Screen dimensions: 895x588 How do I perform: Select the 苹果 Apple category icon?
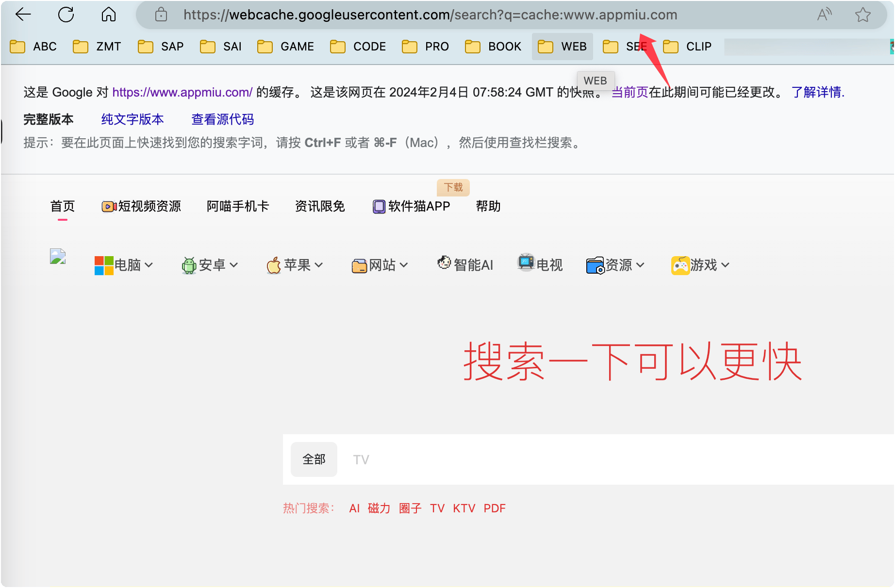pos(273,265)
